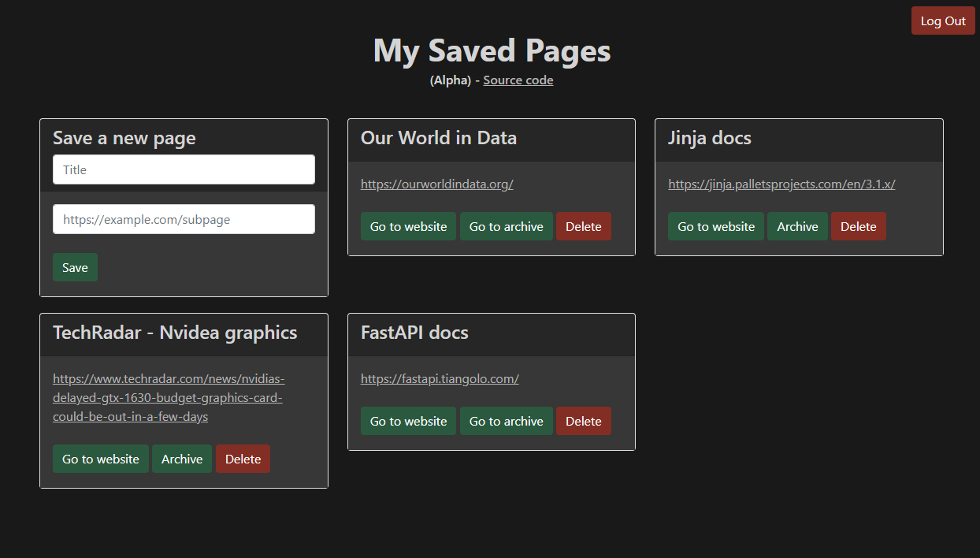Screen dimensions: 980x558
Task: Open the techradar.com news link
Action: point(169,398)
